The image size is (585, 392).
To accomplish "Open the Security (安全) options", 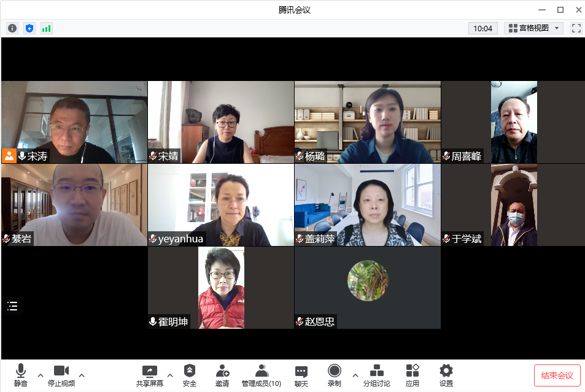I will pos(190,375).
